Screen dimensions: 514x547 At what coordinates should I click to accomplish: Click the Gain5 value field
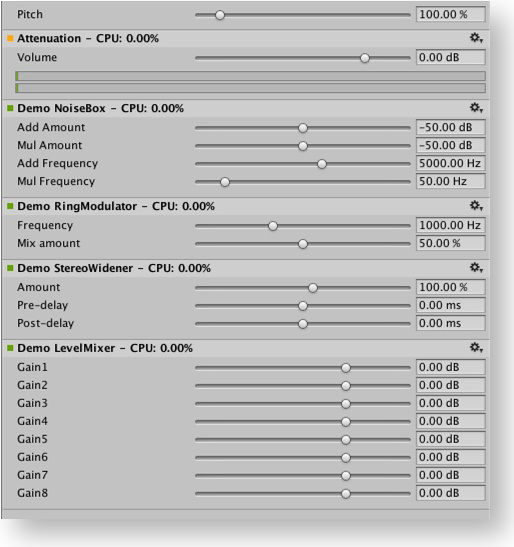click(450, 439)
